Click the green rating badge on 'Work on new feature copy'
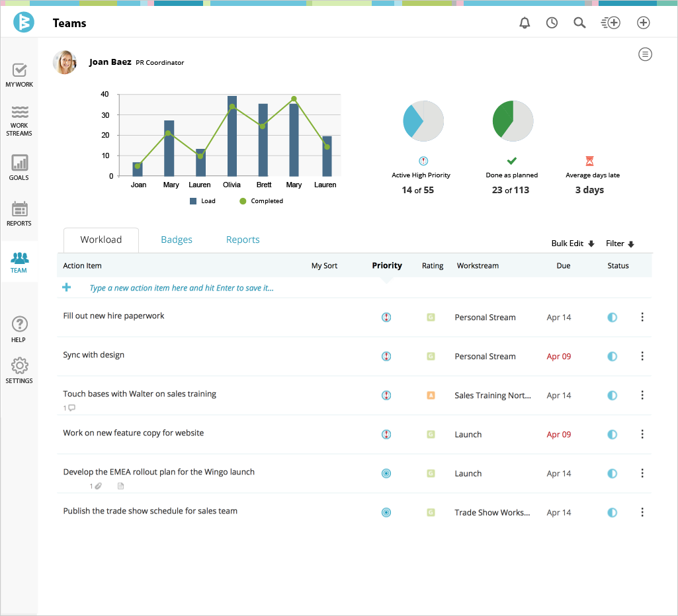Image resolution: width=678 pixels, height=616 pixels. pos(431,435)
